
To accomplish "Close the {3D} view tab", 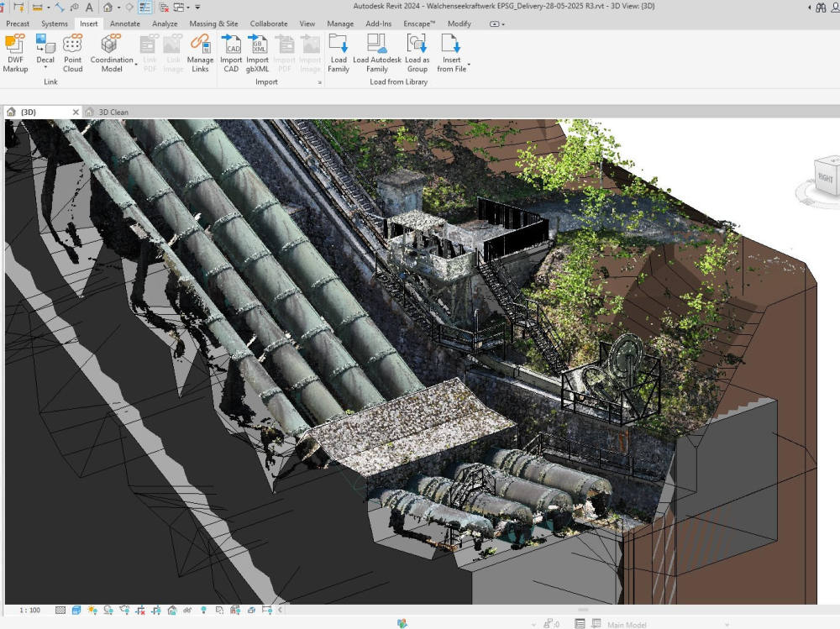I will (x=76, y=112).
